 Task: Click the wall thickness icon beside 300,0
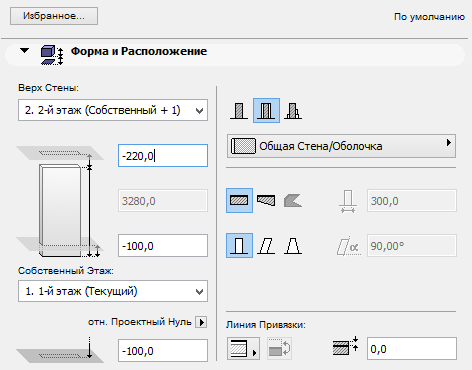pyautogui.click(x=348, y=201)
